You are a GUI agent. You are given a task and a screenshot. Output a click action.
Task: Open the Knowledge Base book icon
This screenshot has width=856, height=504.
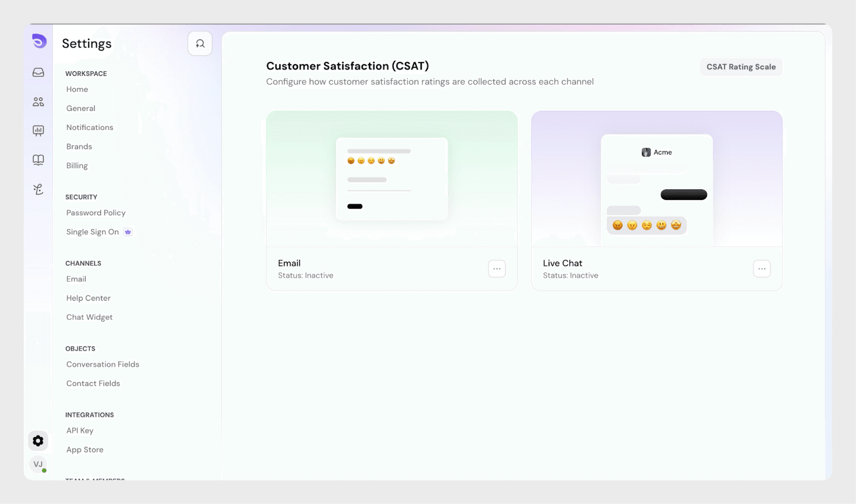tap(39, 160)
